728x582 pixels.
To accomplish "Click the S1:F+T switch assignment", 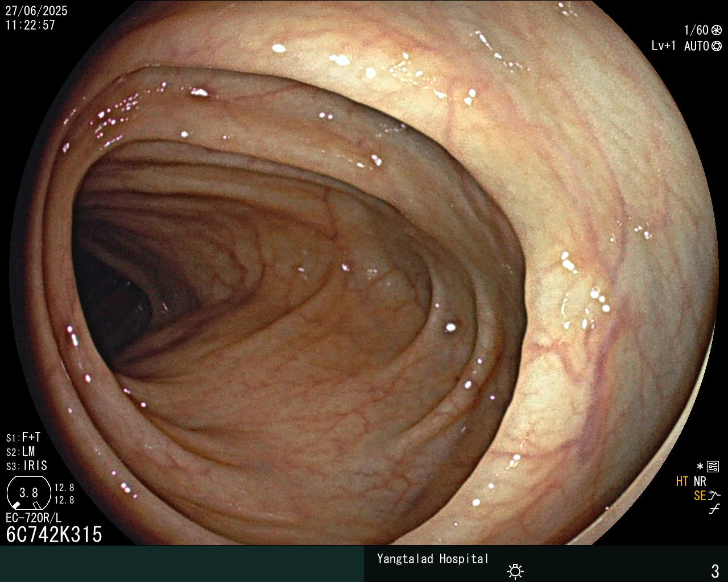I will click(x=23, y=438).
